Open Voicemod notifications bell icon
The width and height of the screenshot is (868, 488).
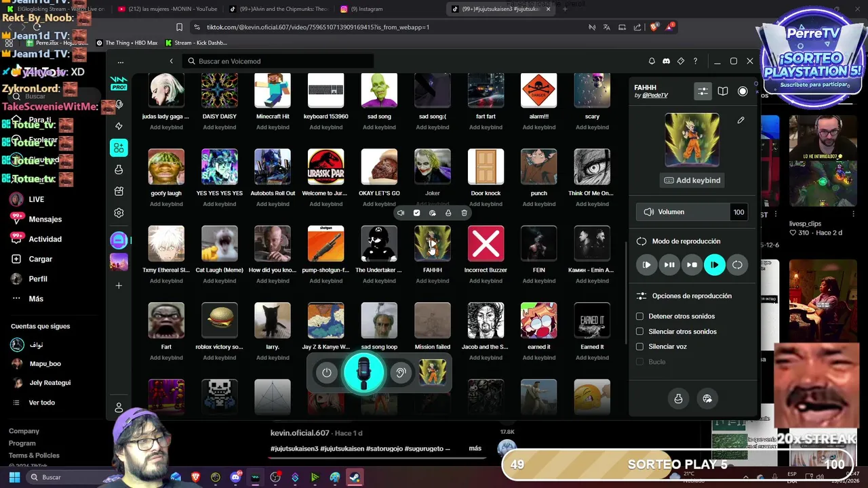(x=652, y=61)
